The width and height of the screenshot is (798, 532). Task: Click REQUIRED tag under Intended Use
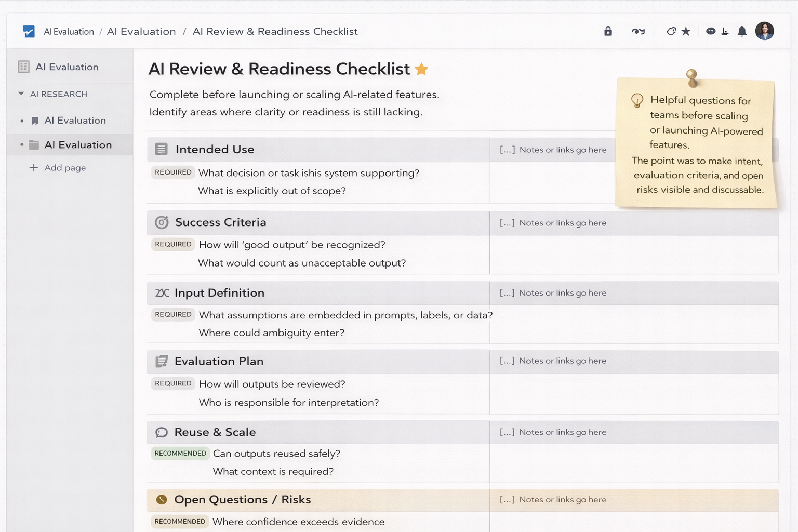pyautogui.click(x=173, y=172)
